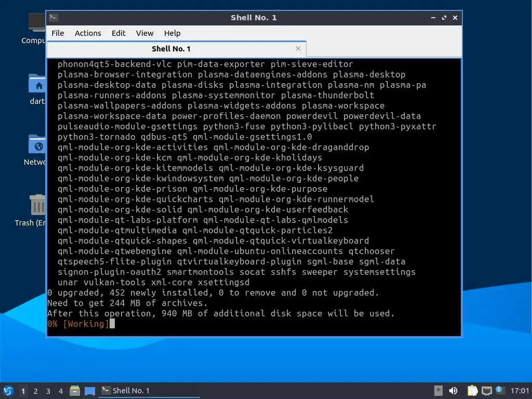Click the 'vulkan-tools' package name
Viewport: 532px width, 399px height.
[114, 282]
